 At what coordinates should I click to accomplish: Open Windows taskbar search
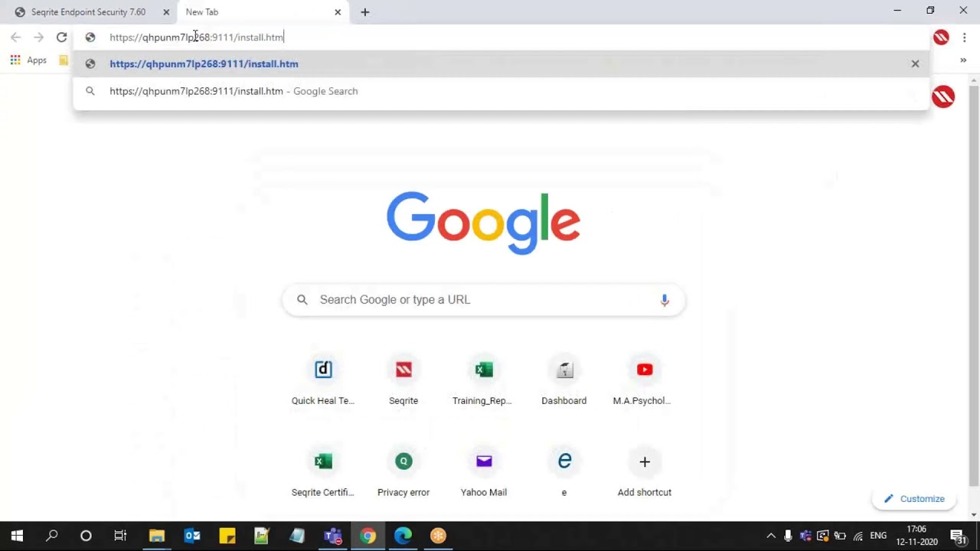coord(51,536)
